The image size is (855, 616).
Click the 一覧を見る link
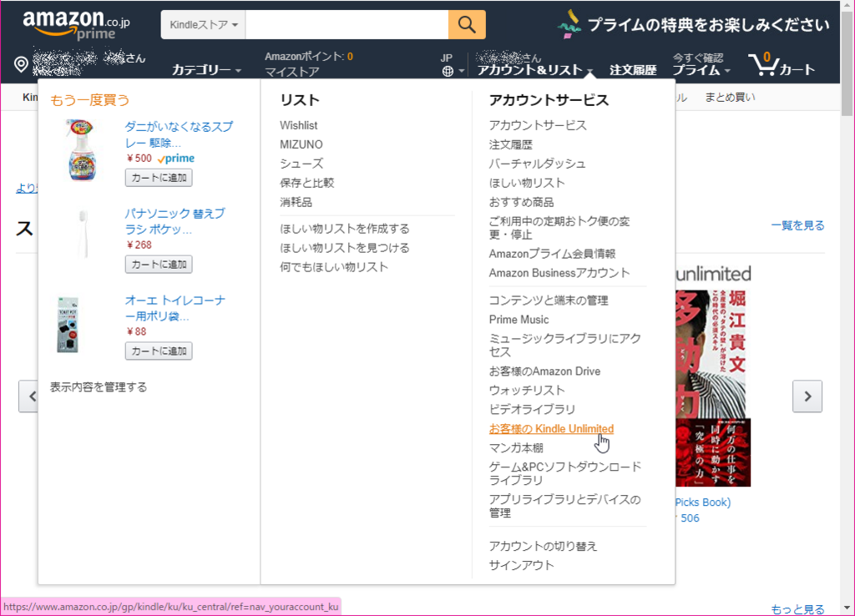point(797,225)
